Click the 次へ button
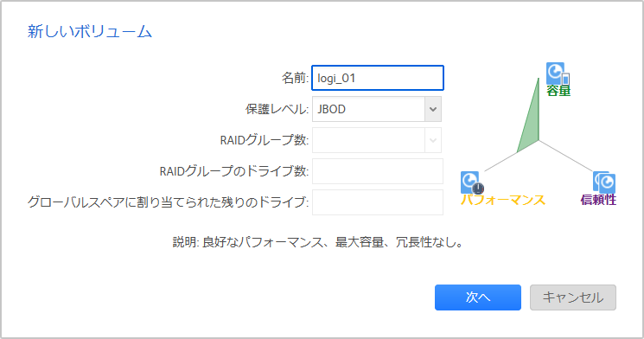The image size is (644, 339). point(478,297)
